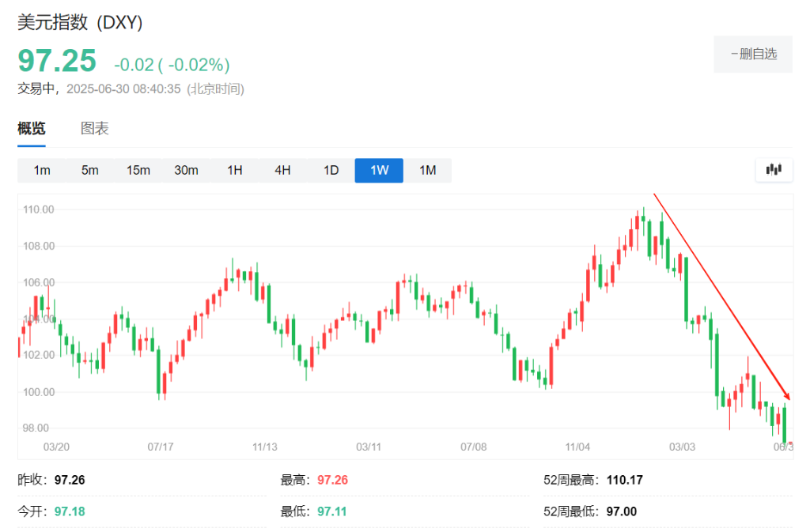Remove DXY from watchlist via 删自选
This screenshot has width=810, height=532.
753,54
